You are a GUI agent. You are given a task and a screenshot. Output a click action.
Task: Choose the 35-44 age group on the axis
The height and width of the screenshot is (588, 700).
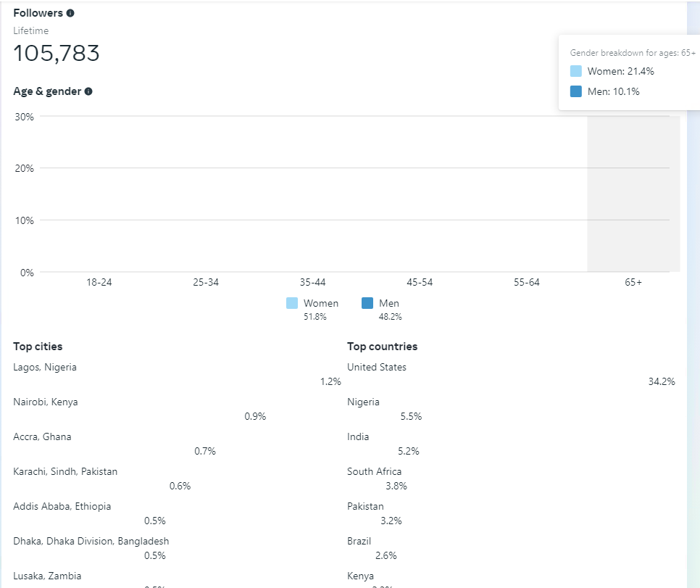click(x=313, y=282)
